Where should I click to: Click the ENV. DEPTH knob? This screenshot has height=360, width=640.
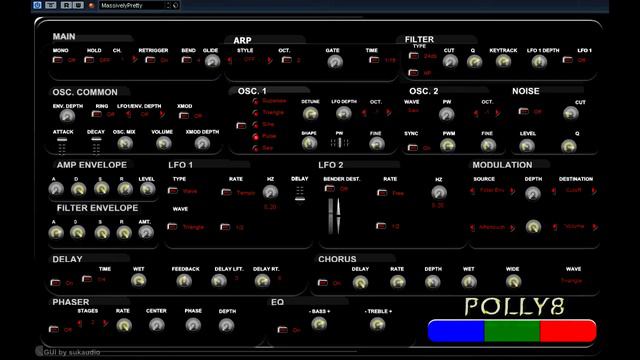tap(67, 116)
